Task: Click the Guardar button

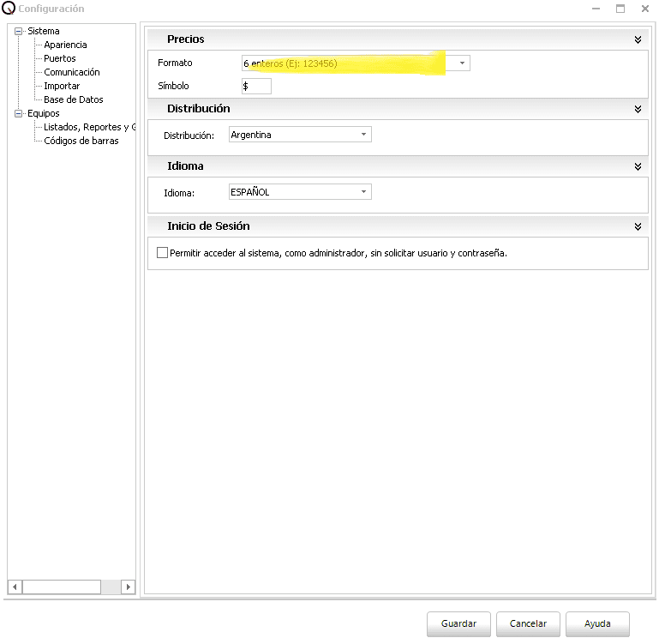Action: tap(458, 623)
